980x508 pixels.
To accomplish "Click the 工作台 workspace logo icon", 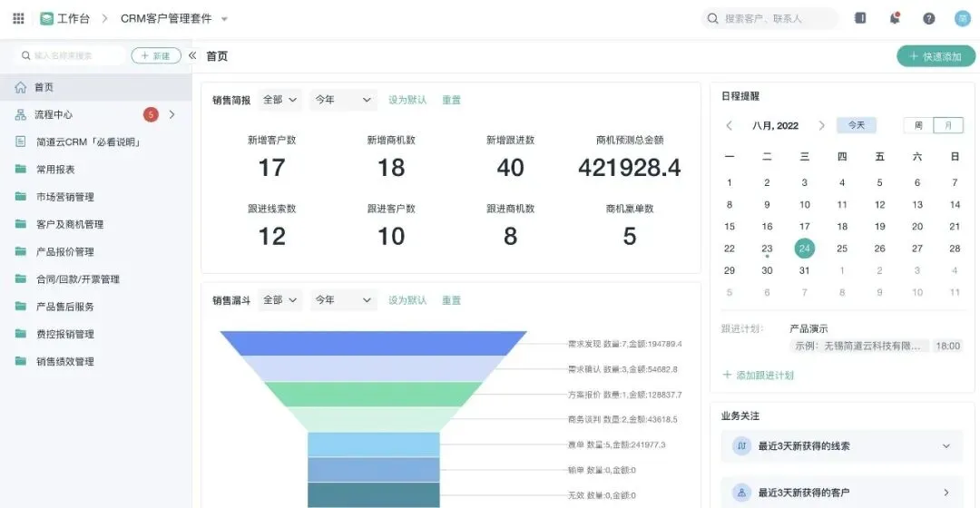I will [x=46, y=19].
